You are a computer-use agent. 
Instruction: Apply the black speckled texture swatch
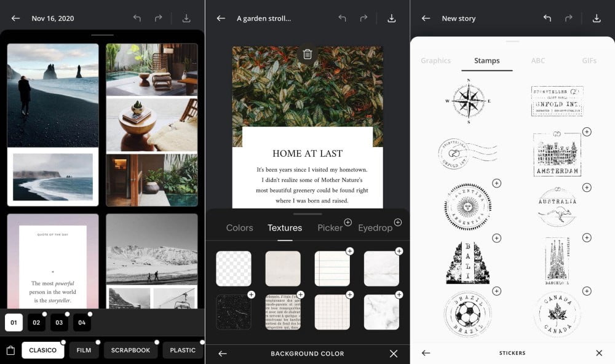click(234, 312)
